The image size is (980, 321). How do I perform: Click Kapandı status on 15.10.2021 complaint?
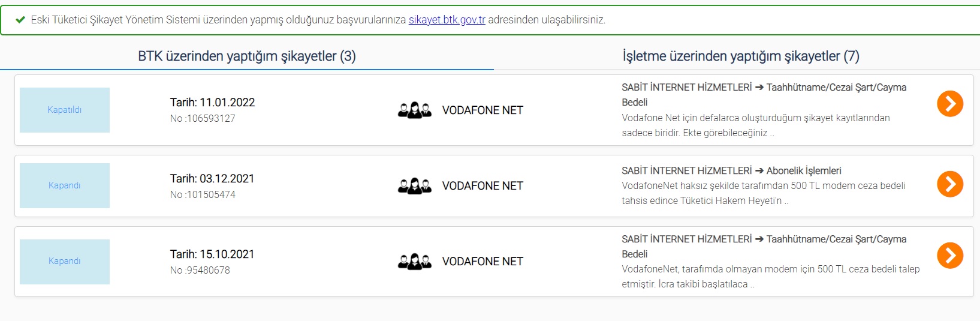pyautogui.click(x=65, y=261)
